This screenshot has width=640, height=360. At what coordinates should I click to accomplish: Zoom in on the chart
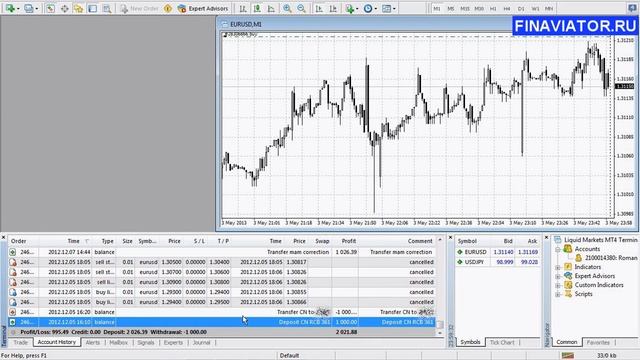coord(287,8)
